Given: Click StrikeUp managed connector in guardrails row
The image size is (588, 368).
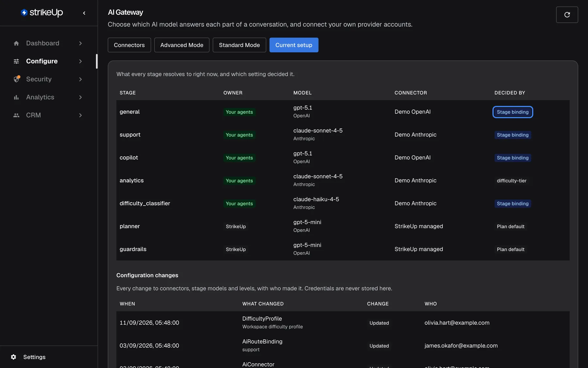Looking at the screenshot, I should [419, 249].
